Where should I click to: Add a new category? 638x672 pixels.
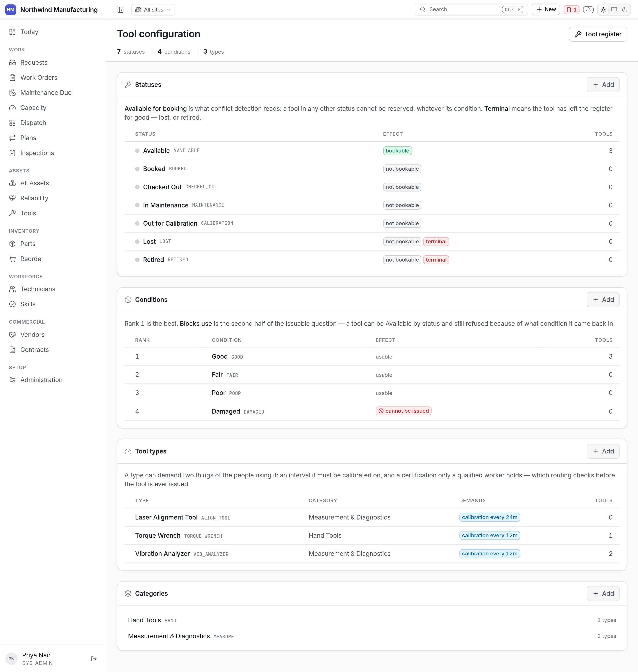pos(603,593)
